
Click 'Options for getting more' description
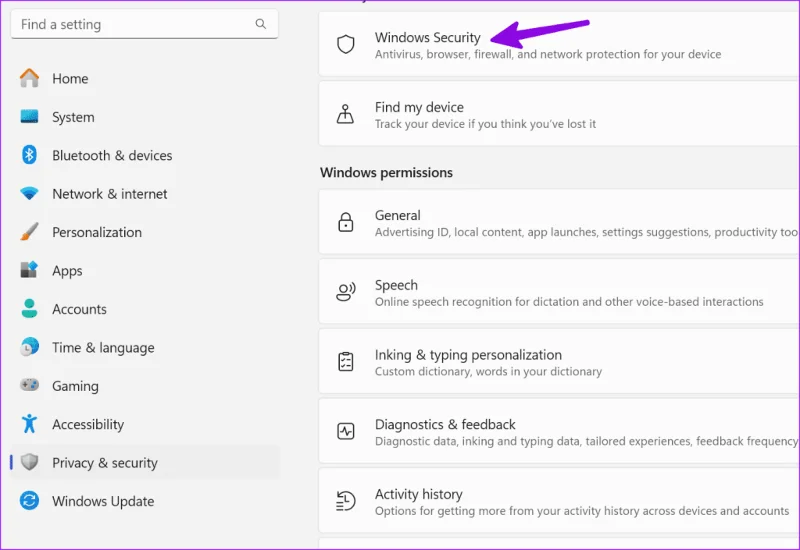pos(582,511)
